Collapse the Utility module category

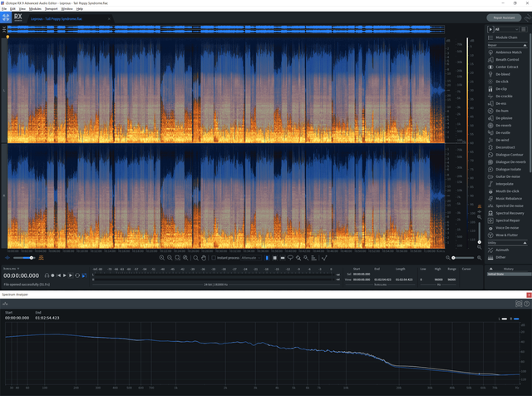(x=525, y=243)
